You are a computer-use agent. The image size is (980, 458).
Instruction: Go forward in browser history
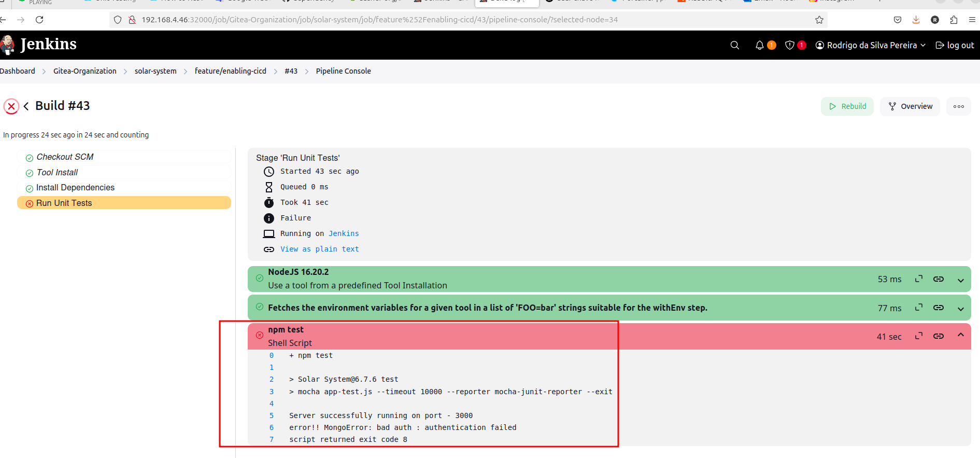21,20
